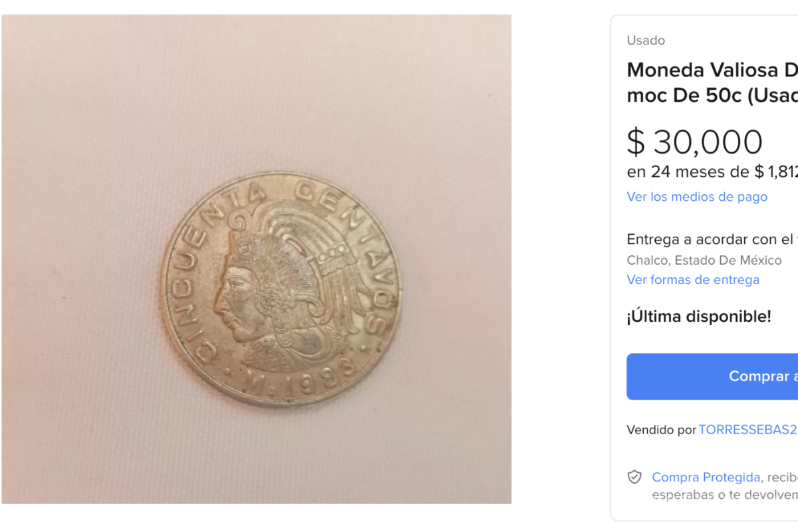Click the location 'Chalco, Estado De México'
The height and width of the screenshot is (532, 798).
coord(704,260)
